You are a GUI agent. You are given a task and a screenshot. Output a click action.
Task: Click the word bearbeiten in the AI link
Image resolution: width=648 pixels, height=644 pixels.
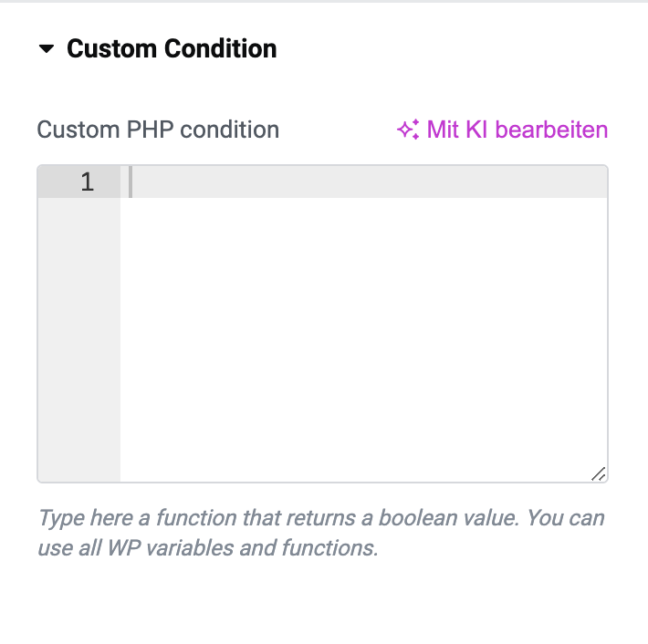pyautogui.click(x=551, y=130)
